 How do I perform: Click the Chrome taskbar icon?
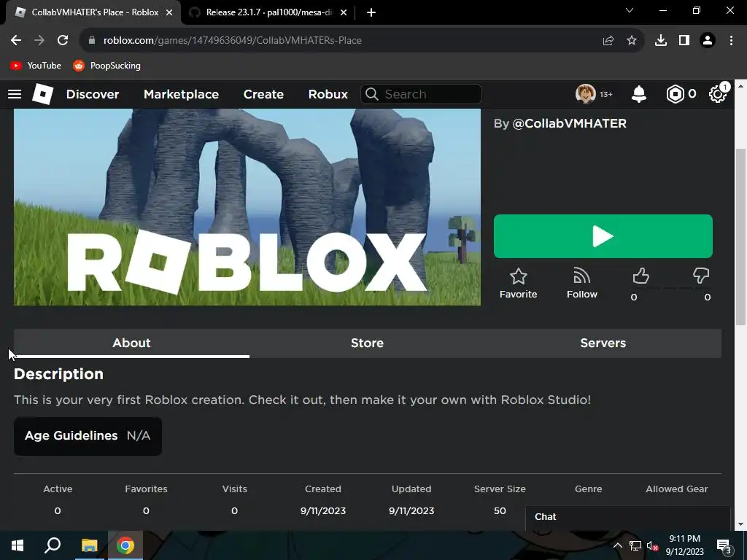(125, 545)
